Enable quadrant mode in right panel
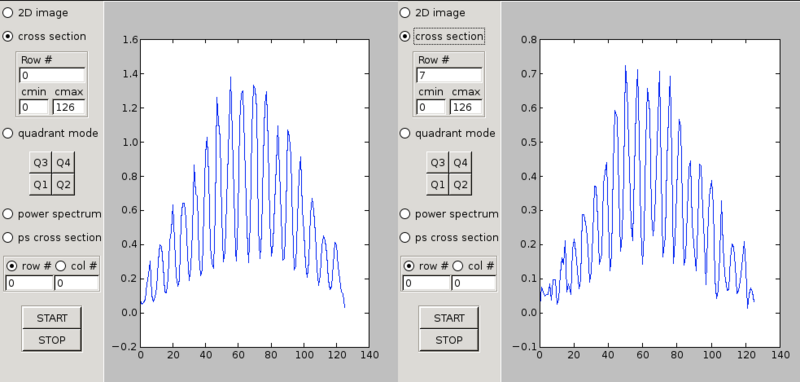This screenshot has height=382, width=800. (x=405, y=133)
